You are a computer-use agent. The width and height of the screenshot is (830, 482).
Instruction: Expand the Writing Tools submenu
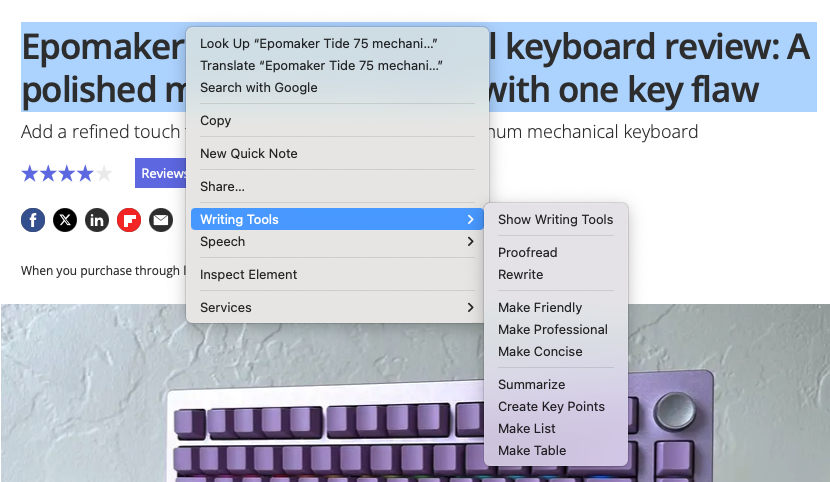(337, 219)
